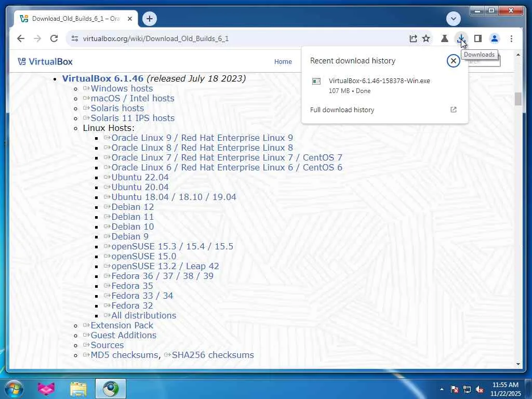Open the Windows Start menu

point(14,389)
